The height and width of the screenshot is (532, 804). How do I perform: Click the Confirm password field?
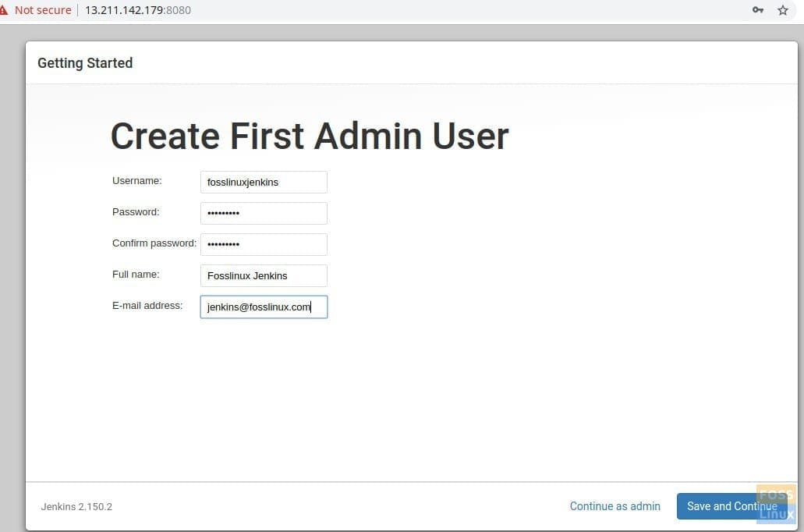click(264, 244)
